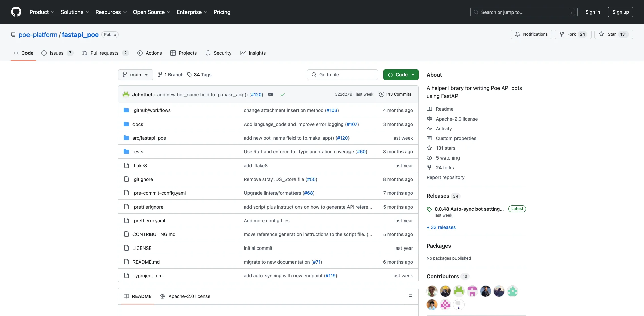Open the .prettierignore file
The height and width of the screenshot is (316, 644).
pyautogui.click(x=148, y=207)
